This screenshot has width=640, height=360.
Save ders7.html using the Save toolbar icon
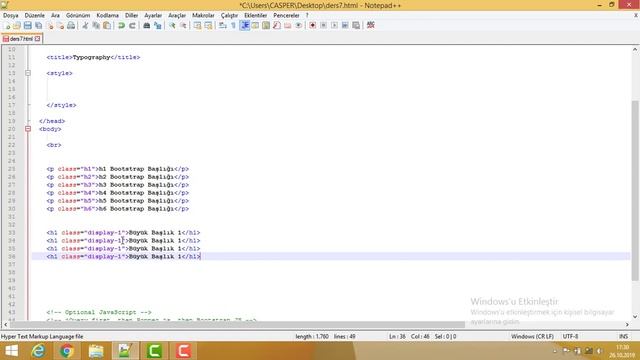pos(27,26)
